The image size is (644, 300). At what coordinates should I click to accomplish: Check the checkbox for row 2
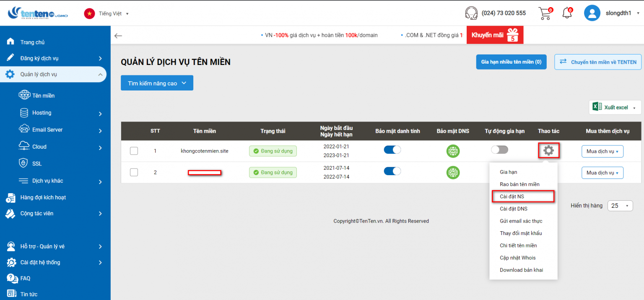click(134, 172)
